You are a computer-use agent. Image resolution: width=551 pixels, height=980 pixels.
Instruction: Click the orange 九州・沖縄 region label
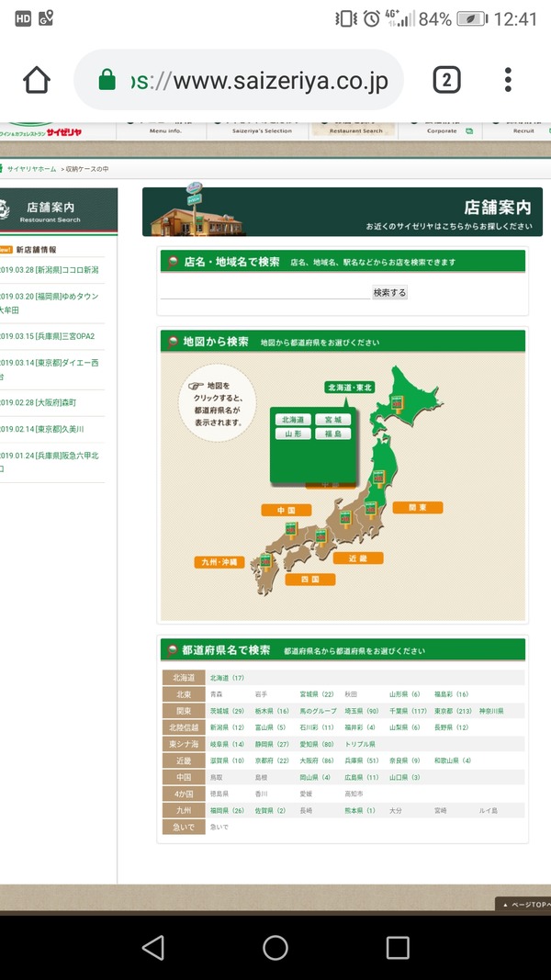pos(219,562)
